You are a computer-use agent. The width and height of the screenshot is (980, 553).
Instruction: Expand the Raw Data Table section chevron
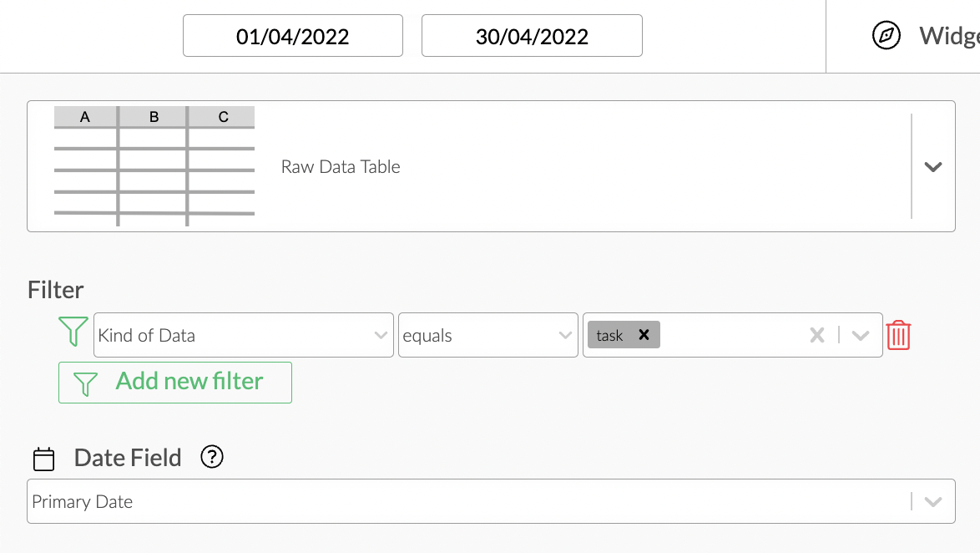click(x=933, y=166)
